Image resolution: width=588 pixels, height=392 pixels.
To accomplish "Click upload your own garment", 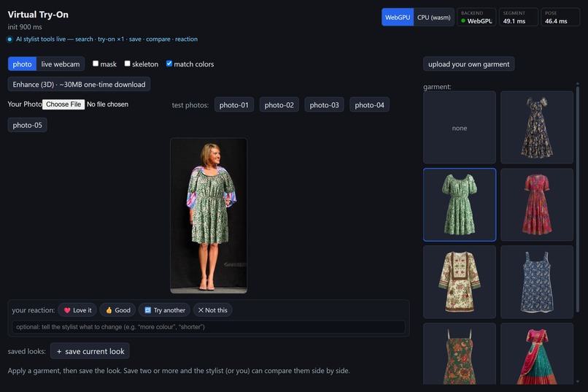I will point(469,64).
